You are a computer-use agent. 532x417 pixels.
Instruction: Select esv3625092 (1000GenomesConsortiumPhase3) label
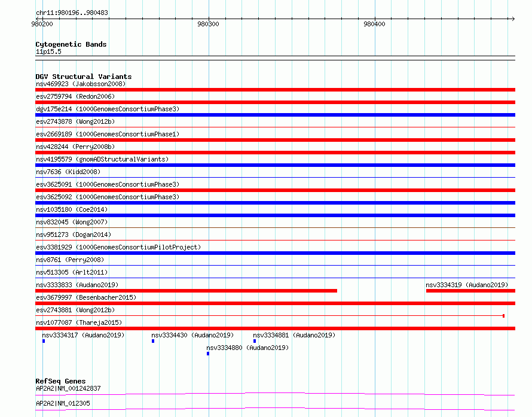tap(108, 197)
